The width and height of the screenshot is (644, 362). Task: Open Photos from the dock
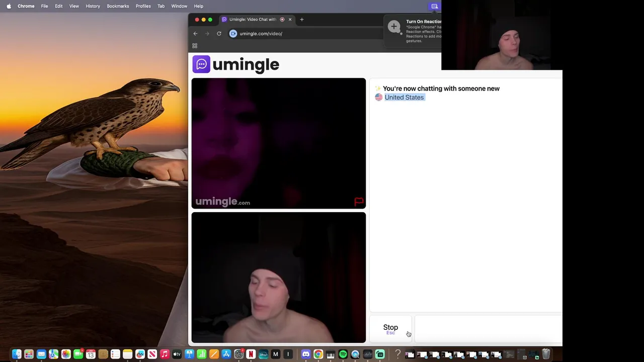pyautogui.click(x=66, y=354)
